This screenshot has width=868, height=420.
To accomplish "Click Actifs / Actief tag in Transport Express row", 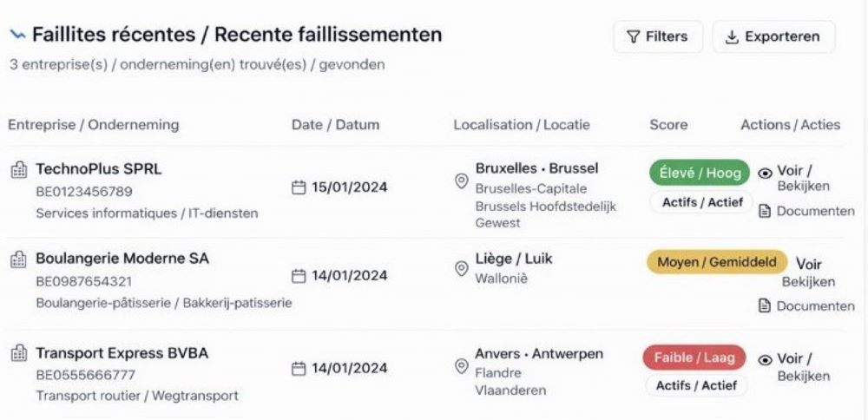I will point(696,385).
